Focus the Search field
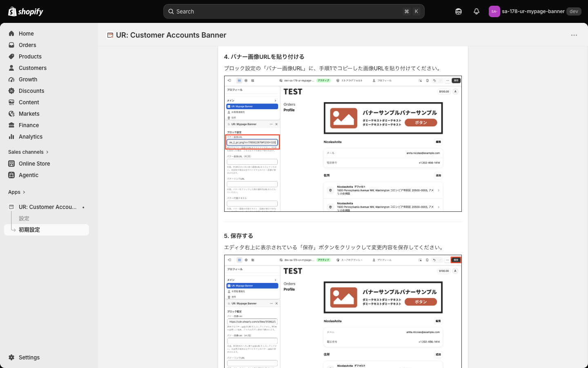This screenshot has width=588, height=368. coord(294,11)
